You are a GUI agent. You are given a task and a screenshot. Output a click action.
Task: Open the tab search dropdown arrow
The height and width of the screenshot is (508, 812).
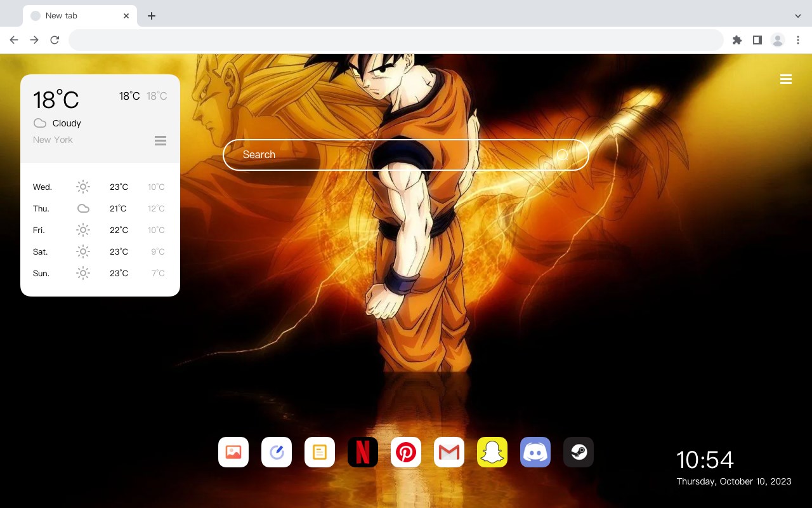point(798,16)
